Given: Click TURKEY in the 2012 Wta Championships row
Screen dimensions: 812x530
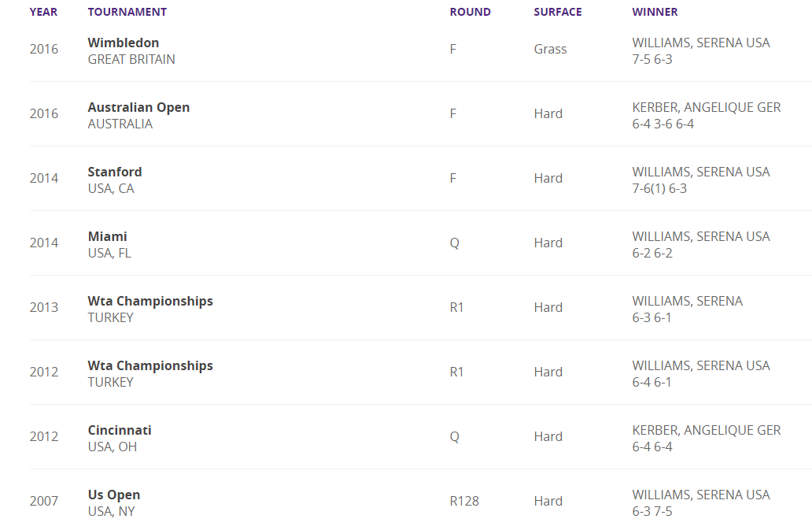Looking at the screenshot, I should (x=111, y=383).
